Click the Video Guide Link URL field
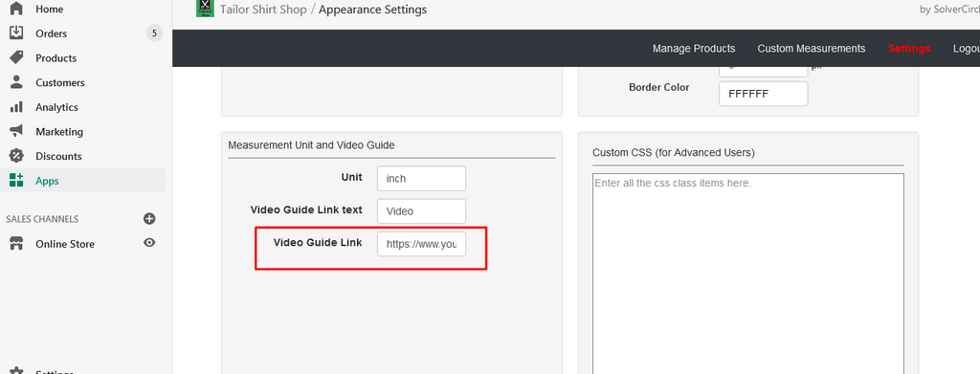Image resolution: width=980 pixels, height=374 pixels. (x=421, y=244)
